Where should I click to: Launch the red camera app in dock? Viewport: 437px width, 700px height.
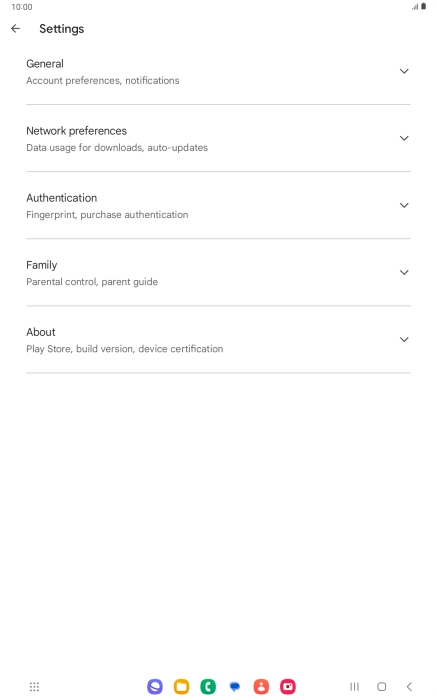(288, 687)
